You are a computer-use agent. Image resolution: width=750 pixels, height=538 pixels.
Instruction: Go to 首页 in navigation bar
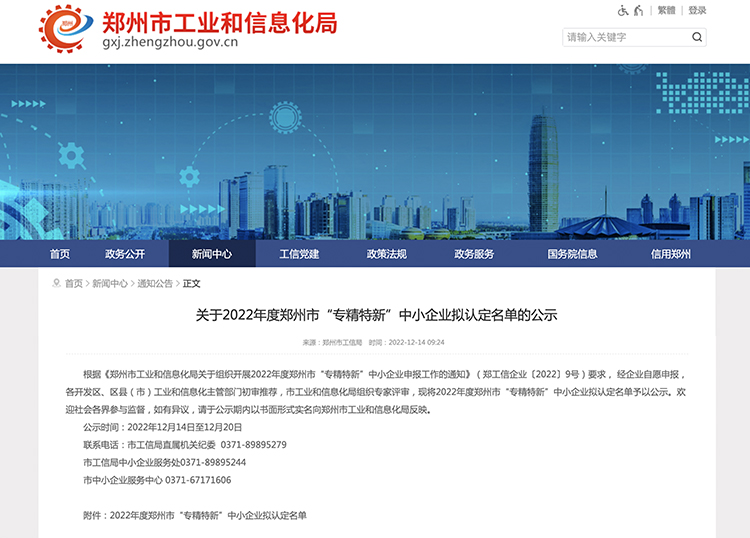[60, 254]
